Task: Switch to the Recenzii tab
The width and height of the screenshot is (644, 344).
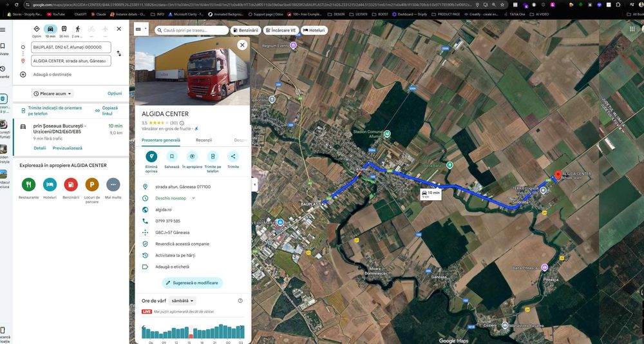Action: (204, 140)
